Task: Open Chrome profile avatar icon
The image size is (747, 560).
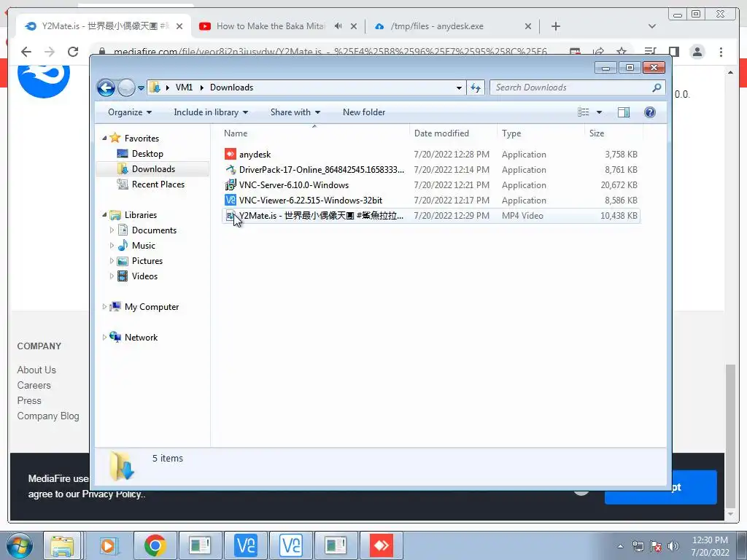Action: [697, 52]
